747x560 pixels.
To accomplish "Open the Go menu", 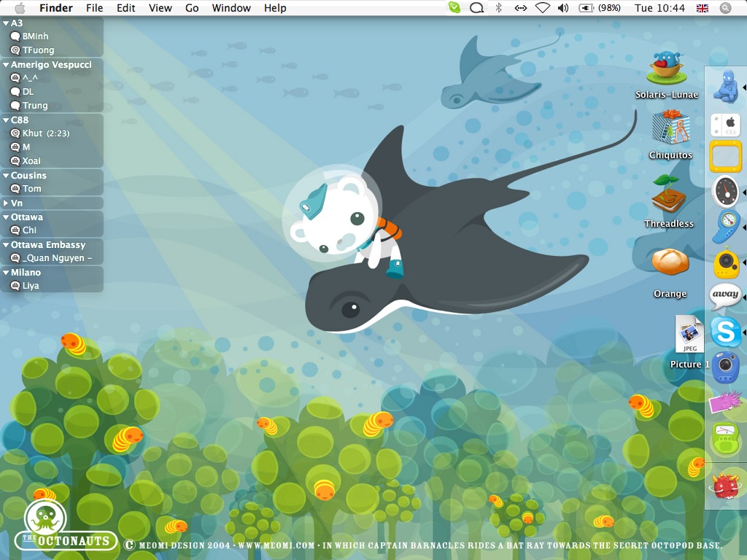I will pos(192,7).
